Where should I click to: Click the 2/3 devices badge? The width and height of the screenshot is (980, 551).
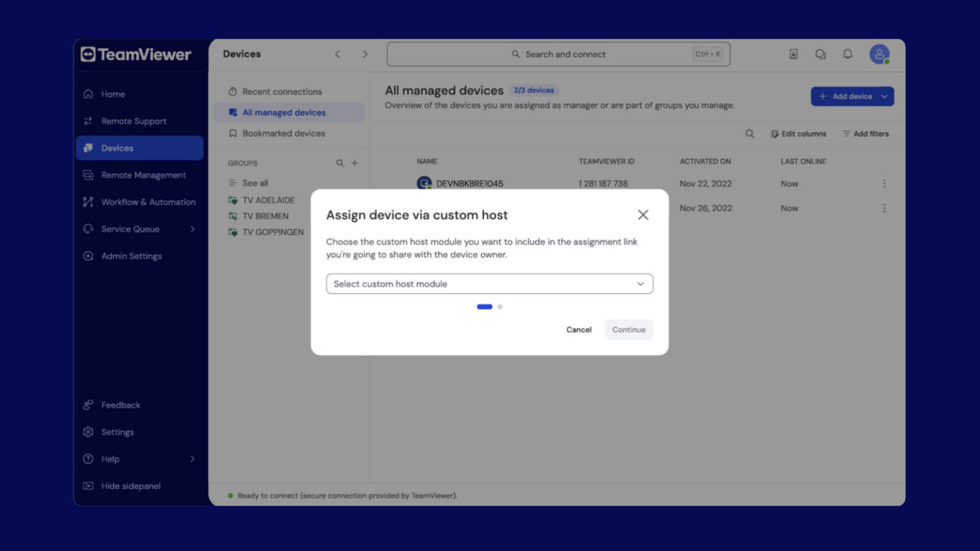pos(534,90)
